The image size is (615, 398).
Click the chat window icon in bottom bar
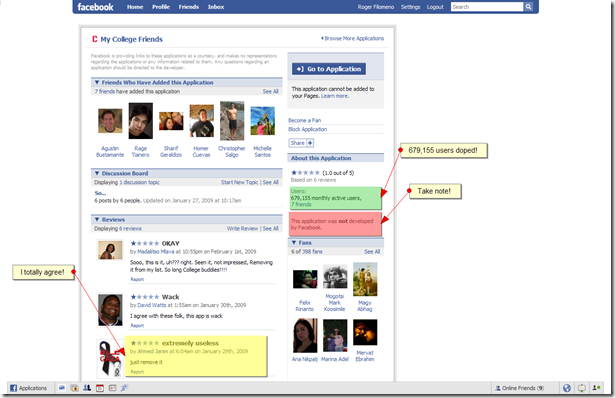tap(582, 388)
